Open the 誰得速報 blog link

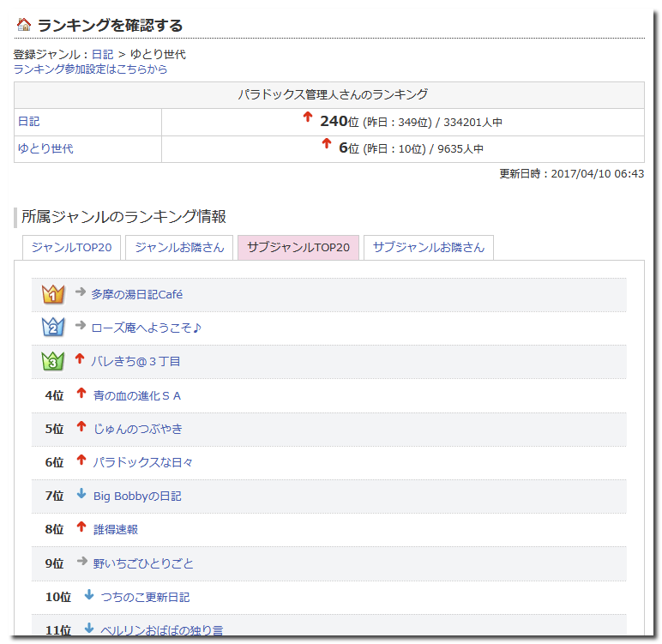click(116, 529)
